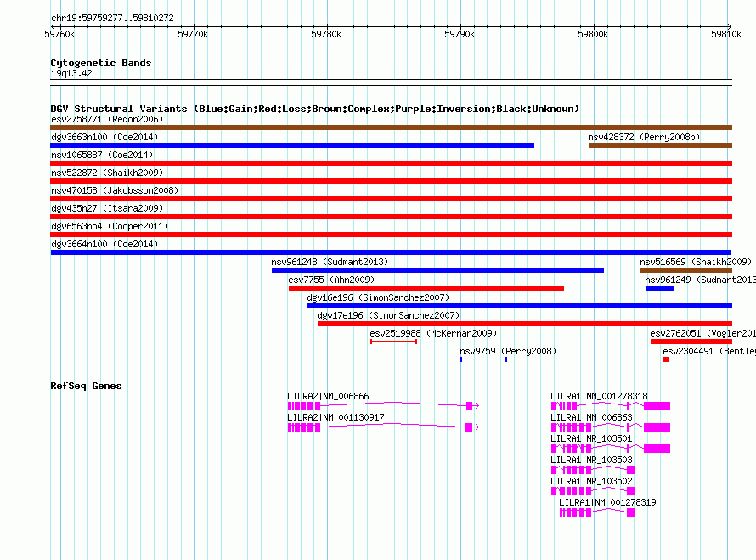
Task: Open the nsv961248 (Sudmant2013) blue bar
Action: click(x=437, y=270)
